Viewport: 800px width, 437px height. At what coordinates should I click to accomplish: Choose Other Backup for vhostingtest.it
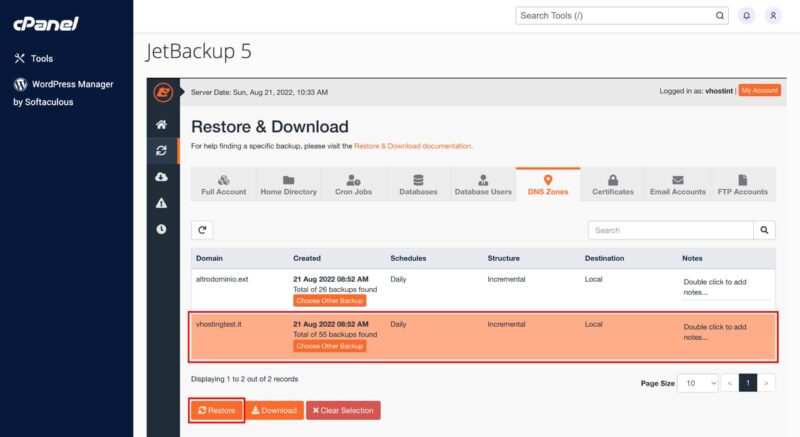point(330,346)
